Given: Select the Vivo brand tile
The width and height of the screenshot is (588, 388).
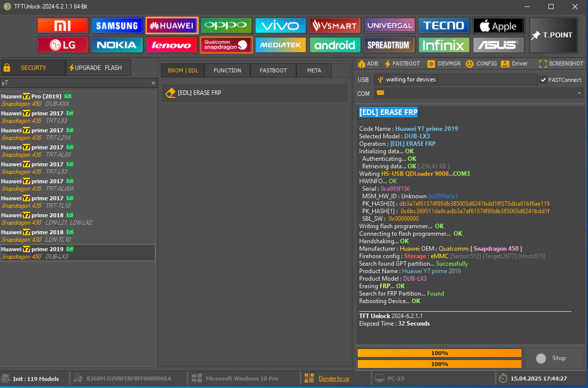Looking at the screenshot, I should [280, 25].
